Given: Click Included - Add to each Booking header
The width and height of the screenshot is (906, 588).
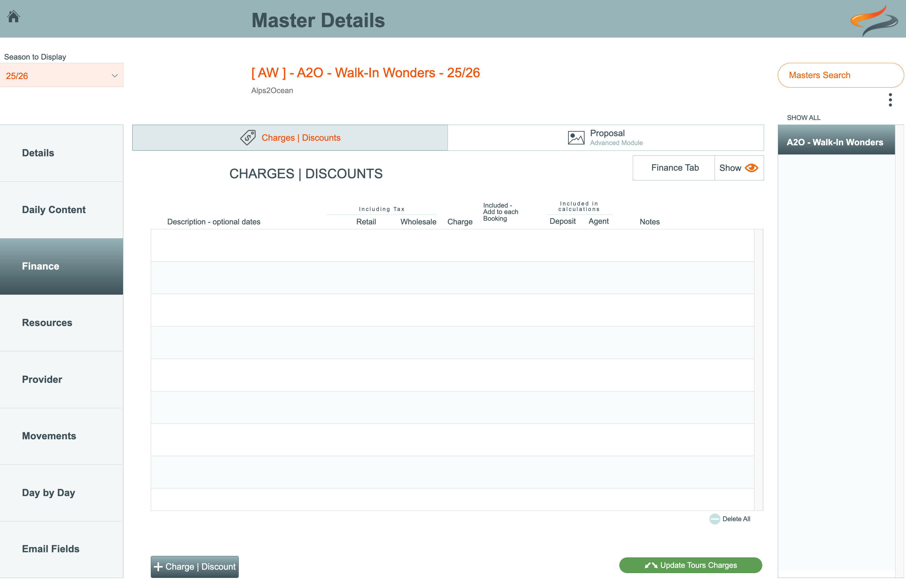Looking at the screenshot, I should point(501,212).
